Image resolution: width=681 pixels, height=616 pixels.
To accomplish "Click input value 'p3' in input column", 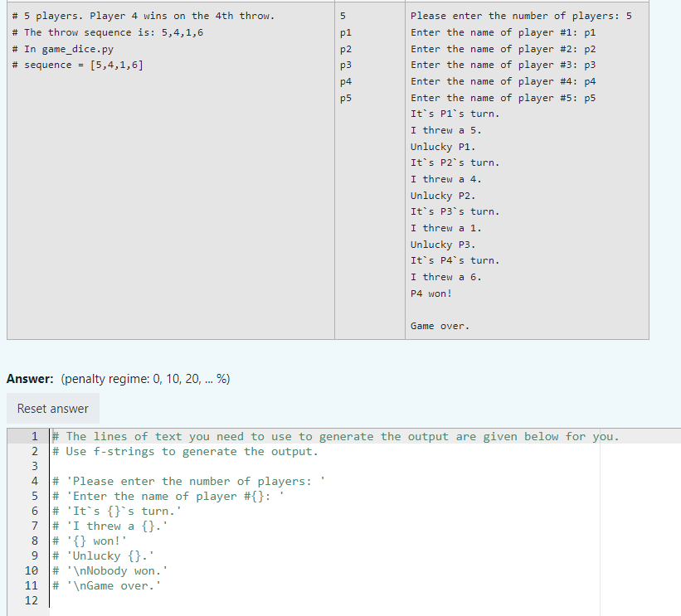I will coord(346,65).
